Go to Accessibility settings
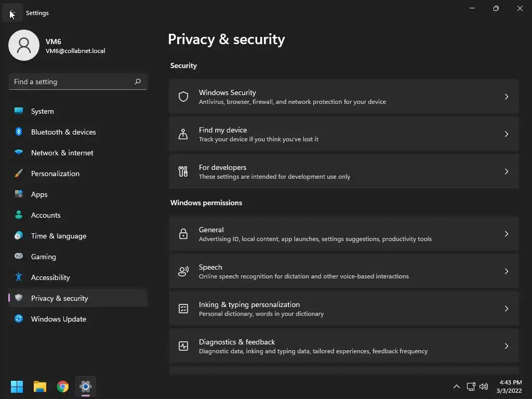Image resolution: width=532 pixels, height=399 pixels. coord(50,277)
